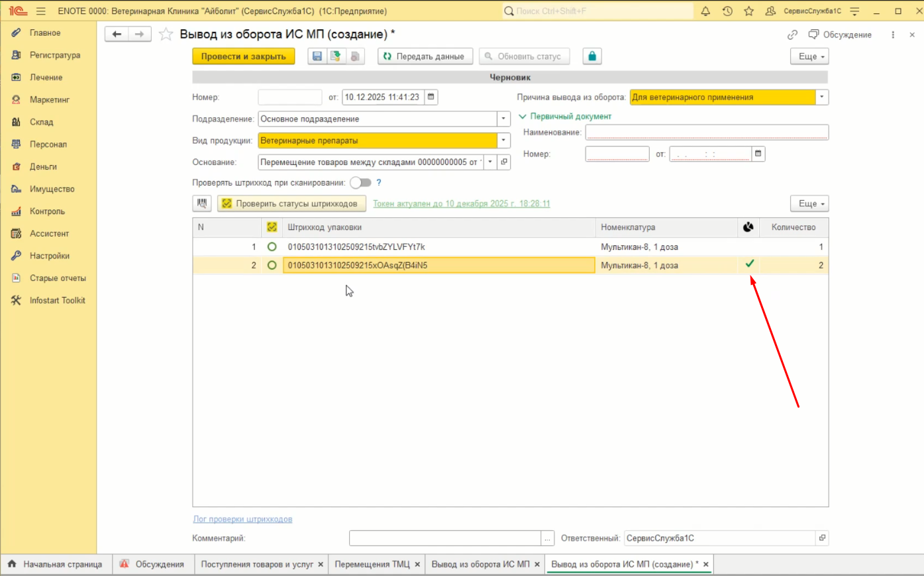
Task: Open the notifications bell icon
Action: 705,11
